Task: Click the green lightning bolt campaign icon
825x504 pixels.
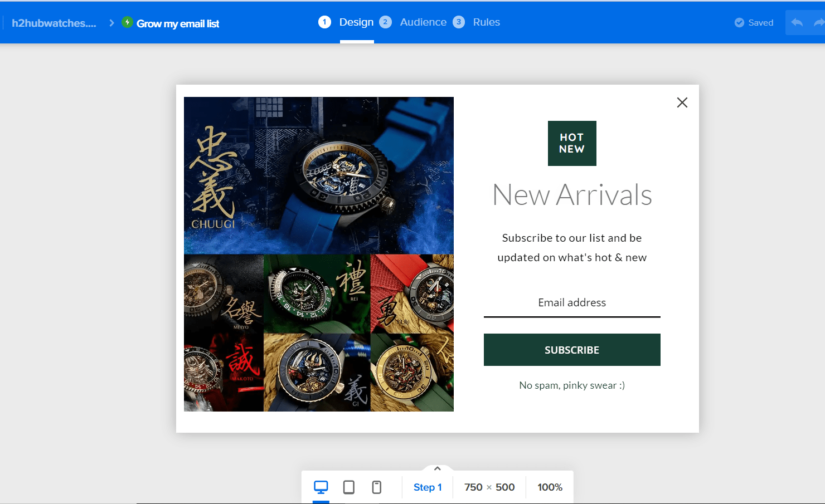Action: point(127,22)
